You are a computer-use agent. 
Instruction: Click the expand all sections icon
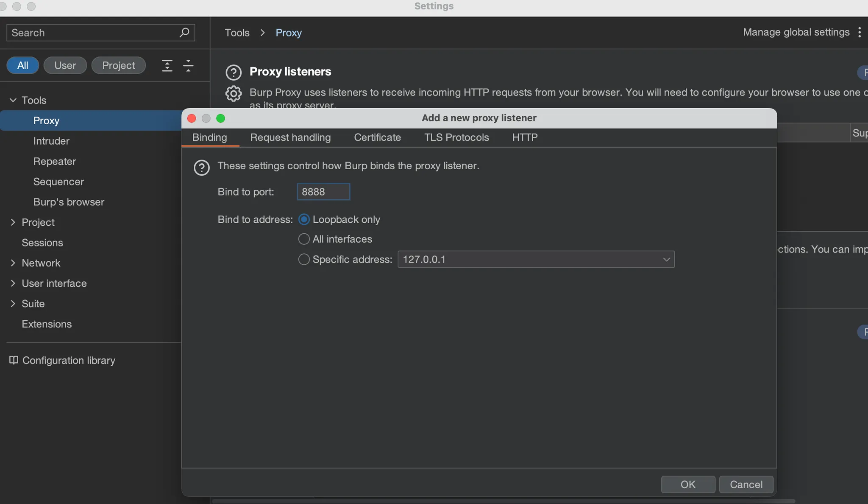[167, 65]
